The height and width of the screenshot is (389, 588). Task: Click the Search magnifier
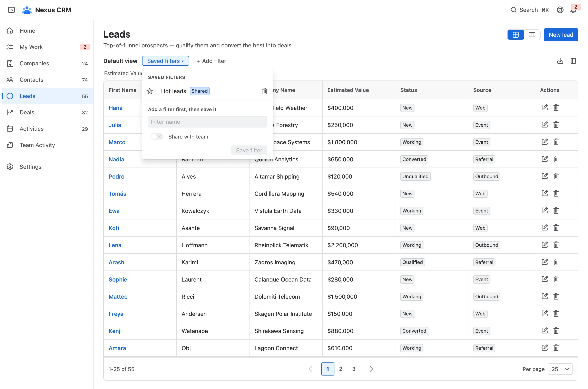(513, 10)
